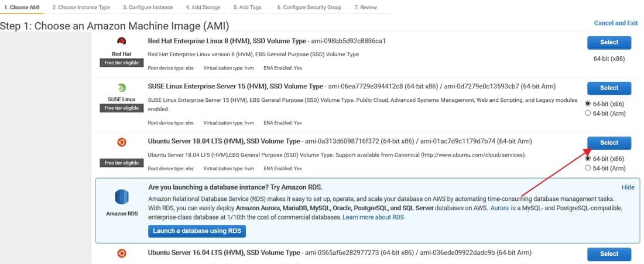Image resolution: width=644 pixels, height=264 pixels.
Task: Choose 64-bit (x86) for Ubuntu 18.04
Action: [x=588, y=159]
